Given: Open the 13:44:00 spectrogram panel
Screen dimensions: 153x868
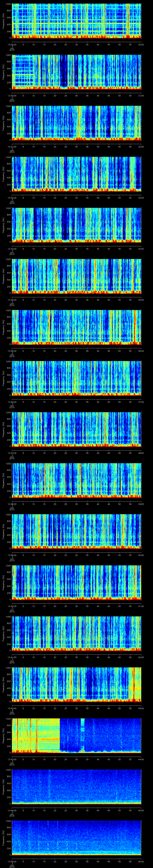Looking at the screenshot, I should coord(77,788).
